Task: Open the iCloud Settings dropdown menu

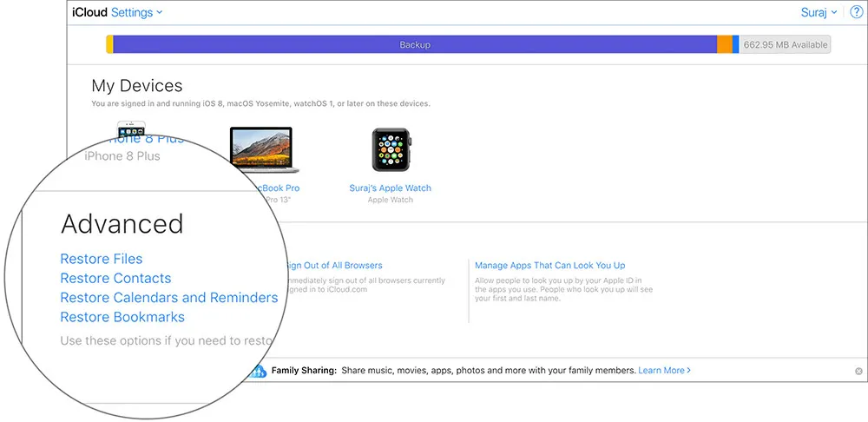Action: point(136,12)
